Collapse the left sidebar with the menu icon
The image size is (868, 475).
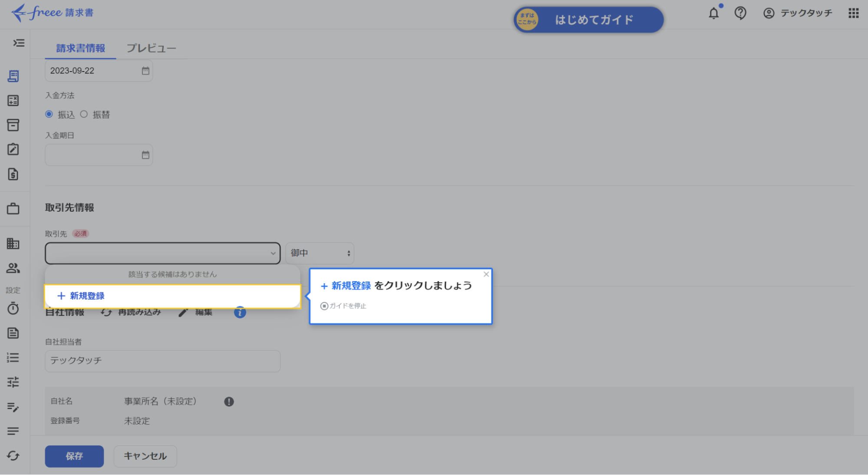[18, 43]
